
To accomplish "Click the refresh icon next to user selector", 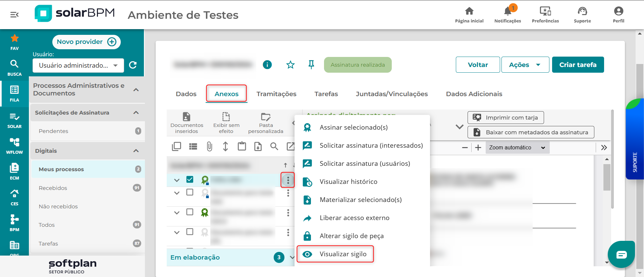I will (133, 65).
